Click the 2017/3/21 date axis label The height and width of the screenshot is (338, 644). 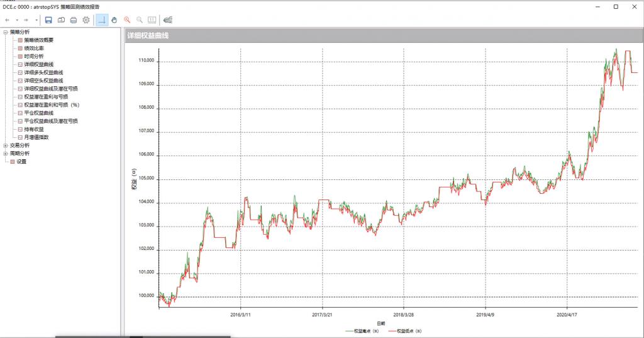click(x=322, y=315)
